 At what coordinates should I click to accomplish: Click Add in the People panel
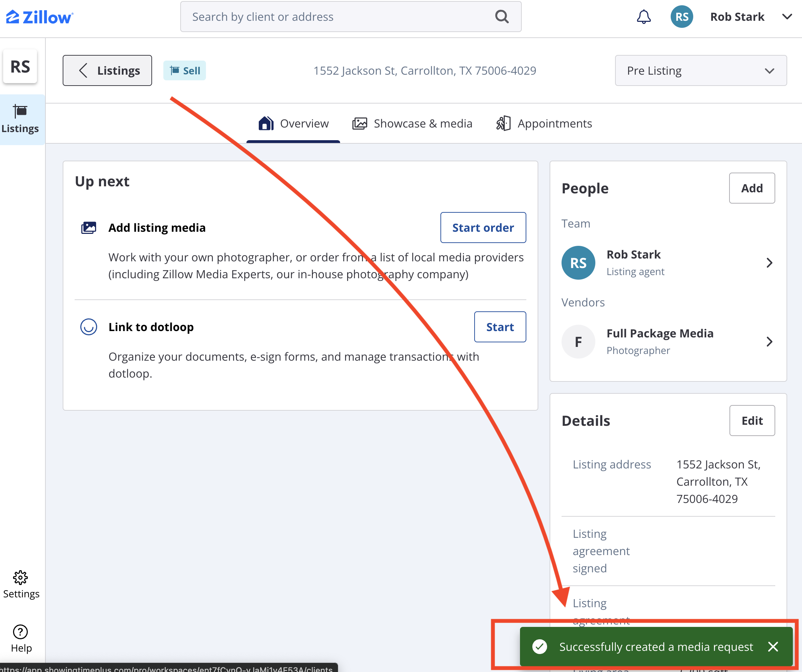(752, 188)
